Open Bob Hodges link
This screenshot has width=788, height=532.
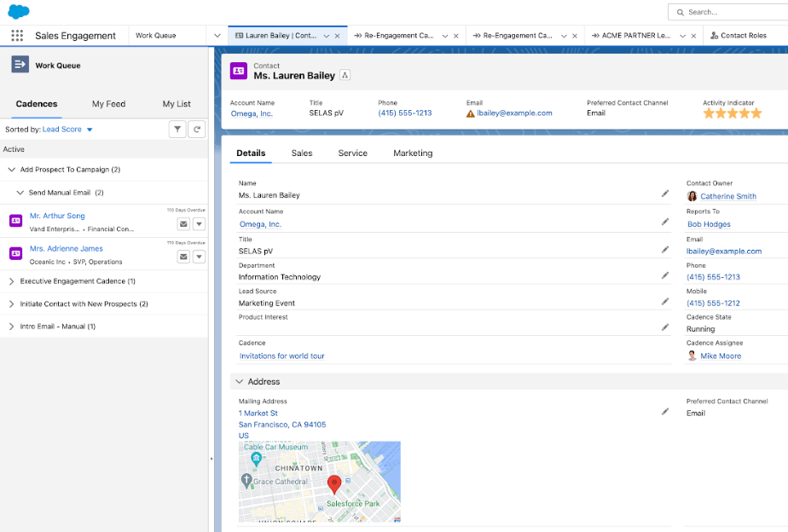(709, 224)
